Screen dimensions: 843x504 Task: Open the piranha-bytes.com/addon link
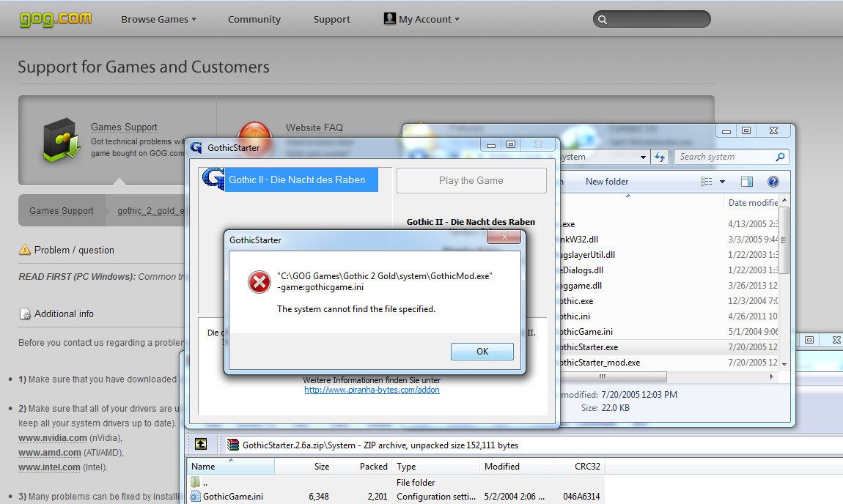[372, 390]
